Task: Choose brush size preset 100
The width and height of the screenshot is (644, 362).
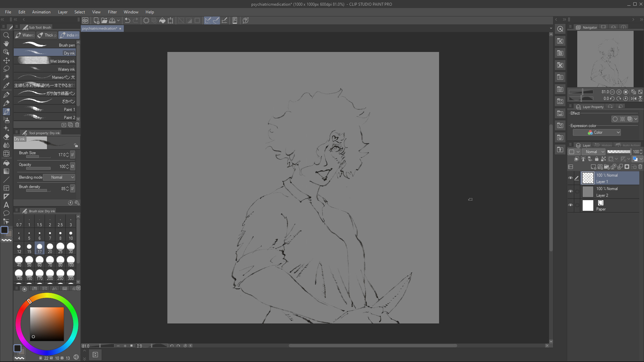Action: pyautogui.click(x=71, y=261)
